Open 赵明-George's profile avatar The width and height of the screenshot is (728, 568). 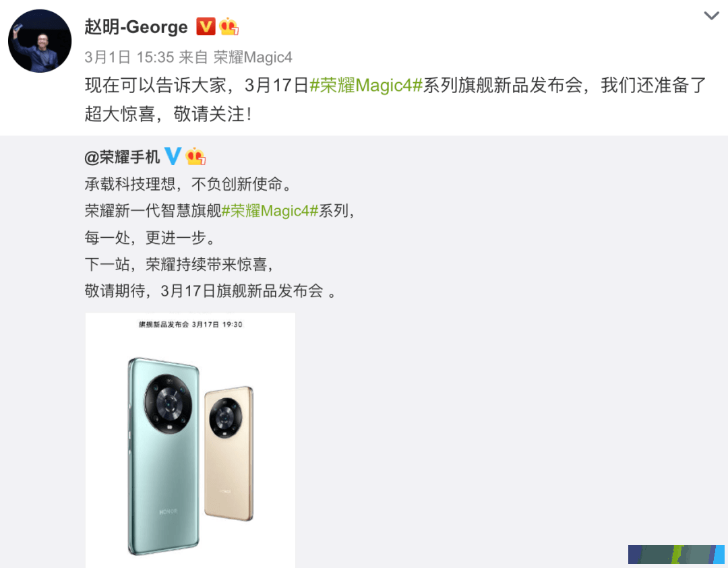point(40,41)
